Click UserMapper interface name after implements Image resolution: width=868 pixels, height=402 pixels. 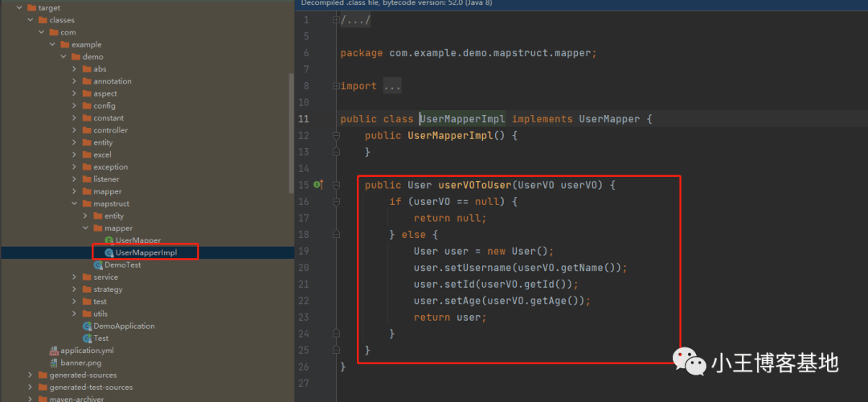609,118
